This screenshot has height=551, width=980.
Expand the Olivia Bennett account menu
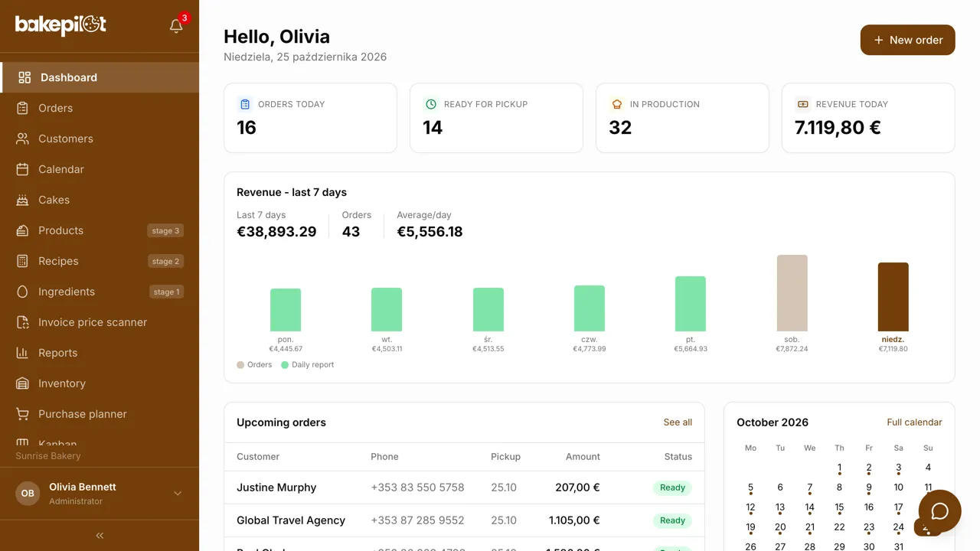click(178, 494)
